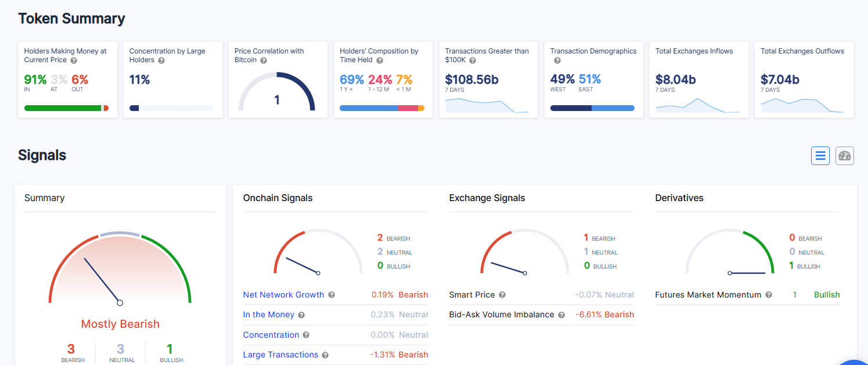
Task: Switch Signals to gauge view
Action: [844, 155]
